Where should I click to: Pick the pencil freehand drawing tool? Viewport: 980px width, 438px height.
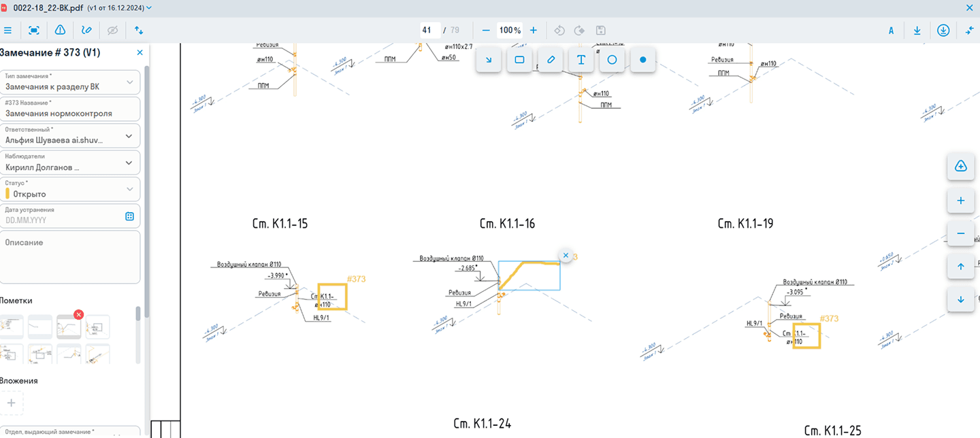click(551, 60)
